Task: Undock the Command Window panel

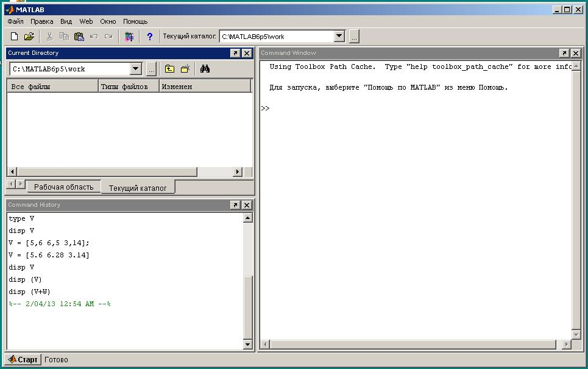Action: tap(564, 53)
